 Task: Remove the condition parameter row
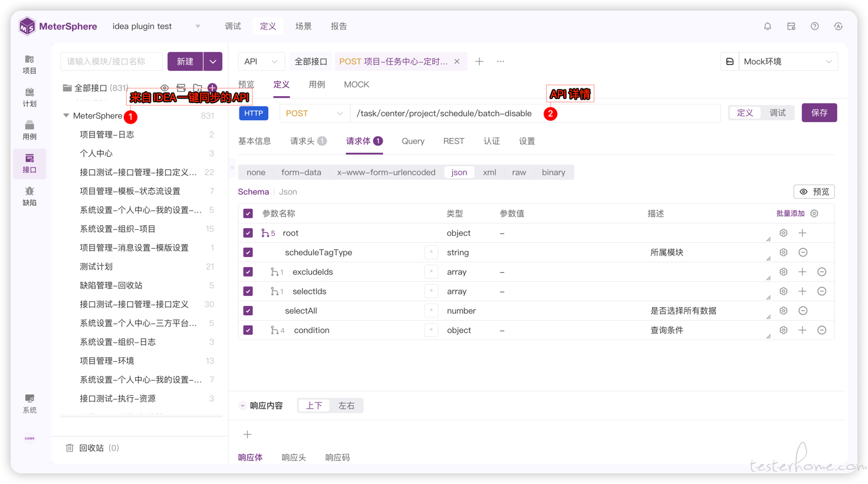point(822,330)
